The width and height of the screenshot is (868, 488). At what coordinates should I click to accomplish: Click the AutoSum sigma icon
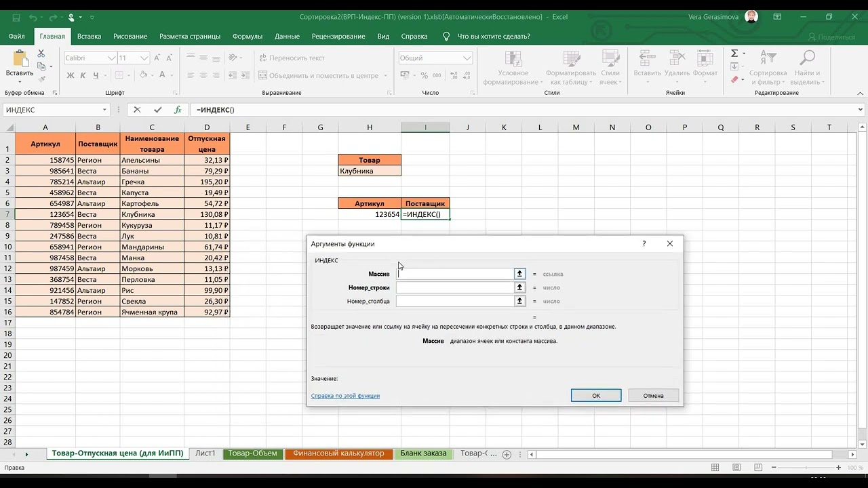tap(734, 53)
